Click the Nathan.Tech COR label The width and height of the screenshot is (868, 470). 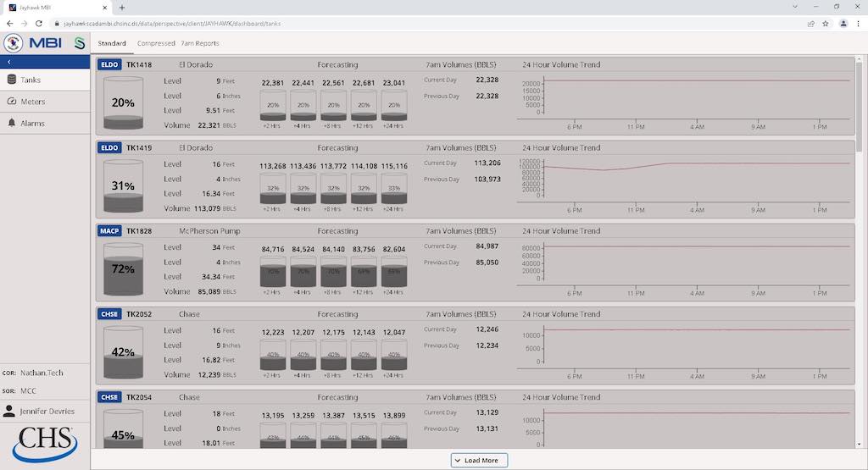coord(42,373)
